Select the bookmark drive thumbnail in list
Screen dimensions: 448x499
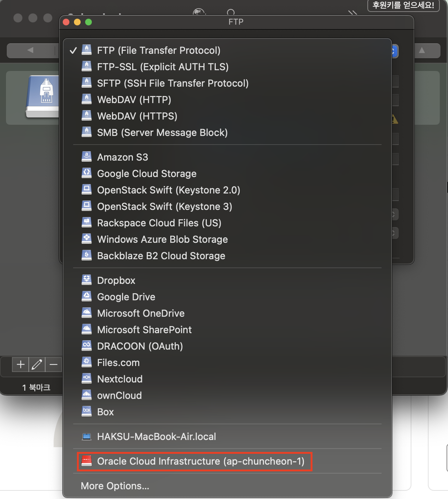coord(43,96)
